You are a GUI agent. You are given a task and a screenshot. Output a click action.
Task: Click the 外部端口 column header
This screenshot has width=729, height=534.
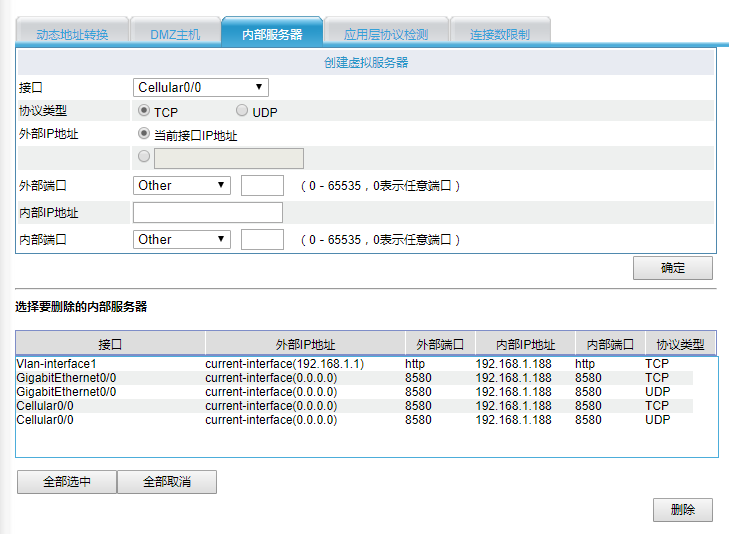coord(440,344)
